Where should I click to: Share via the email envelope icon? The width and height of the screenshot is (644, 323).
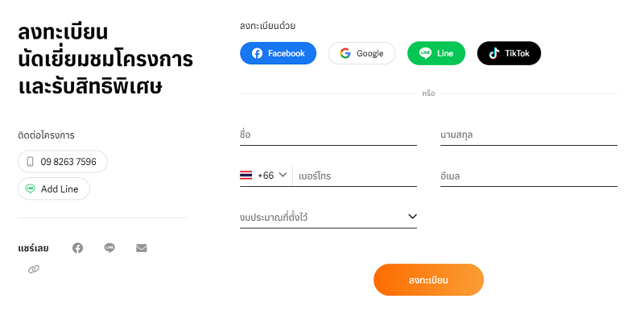pyautogui.click(x=142, y=248)
